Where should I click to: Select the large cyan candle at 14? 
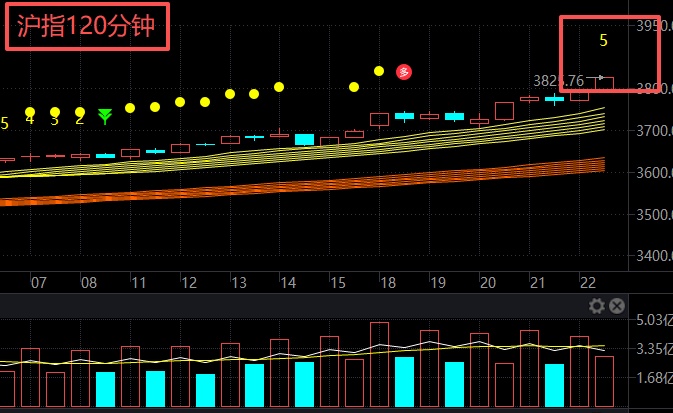tap(304, 139)
